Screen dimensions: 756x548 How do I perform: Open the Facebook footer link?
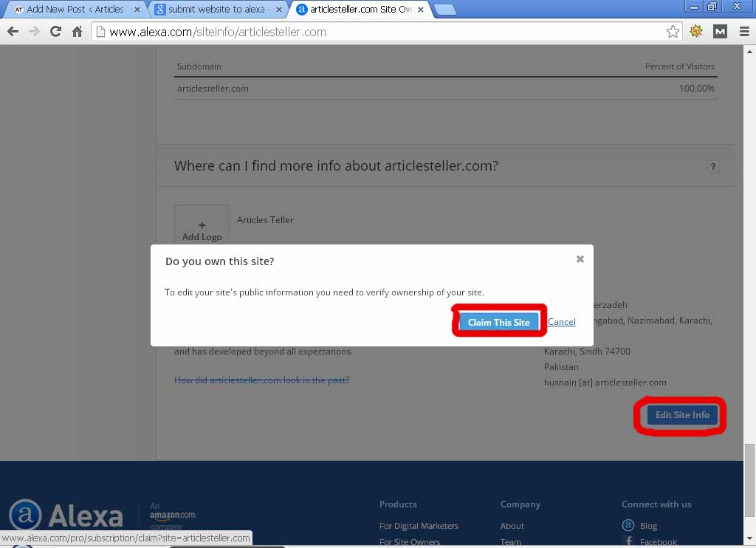pyautogui.click(x=658, y=542)
